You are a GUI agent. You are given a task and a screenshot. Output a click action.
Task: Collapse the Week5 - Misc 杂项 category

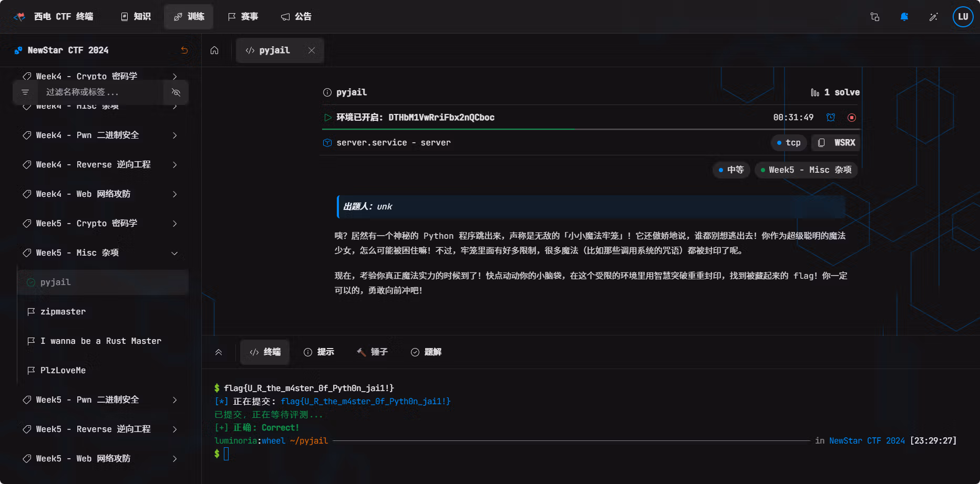pyautogui.click(x=100, y=253)
